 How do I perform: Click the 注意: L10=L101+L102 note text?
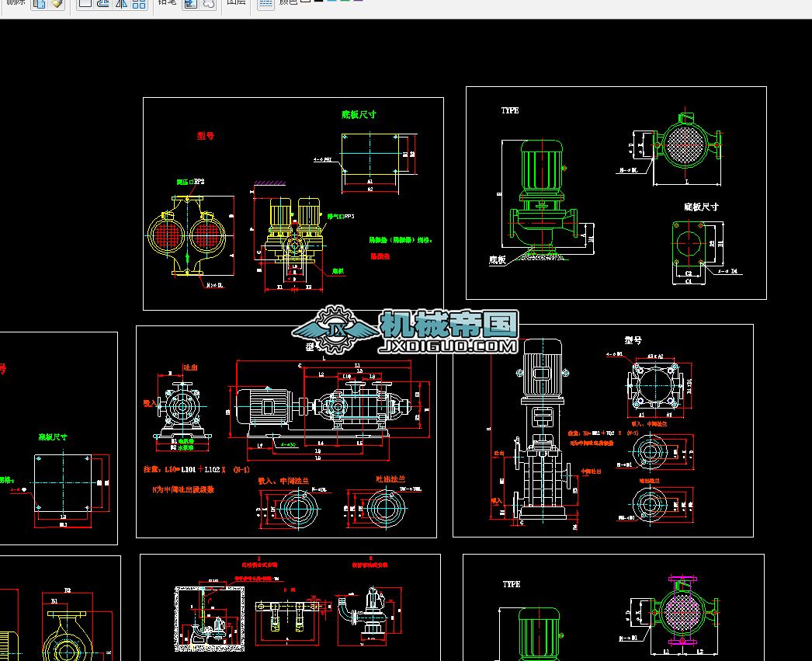point(196,469)
